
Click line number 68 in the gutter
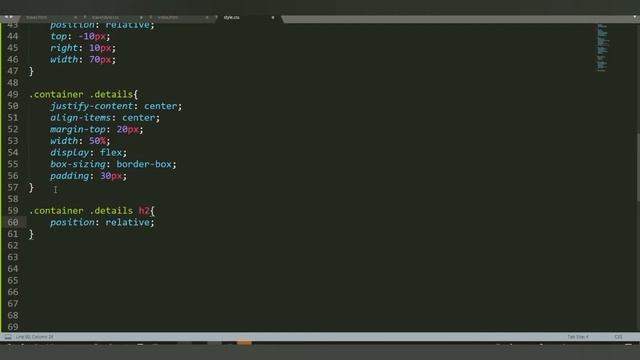[13, 316]
